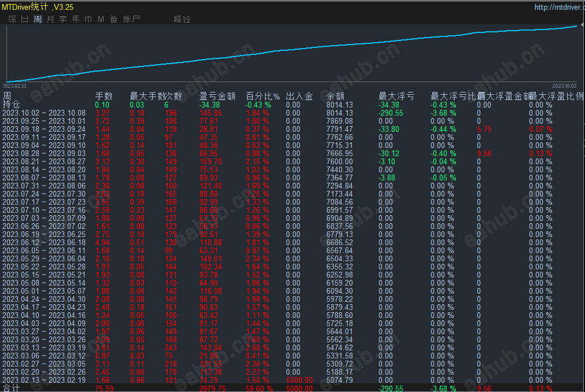Click the lots value 4.94

pyautogui.click(x=102, y=242)
